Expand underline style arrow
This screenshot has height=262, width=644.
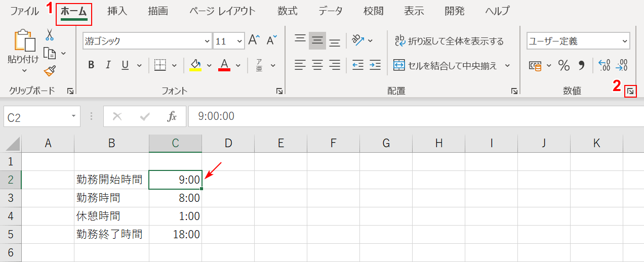(138, 65)
